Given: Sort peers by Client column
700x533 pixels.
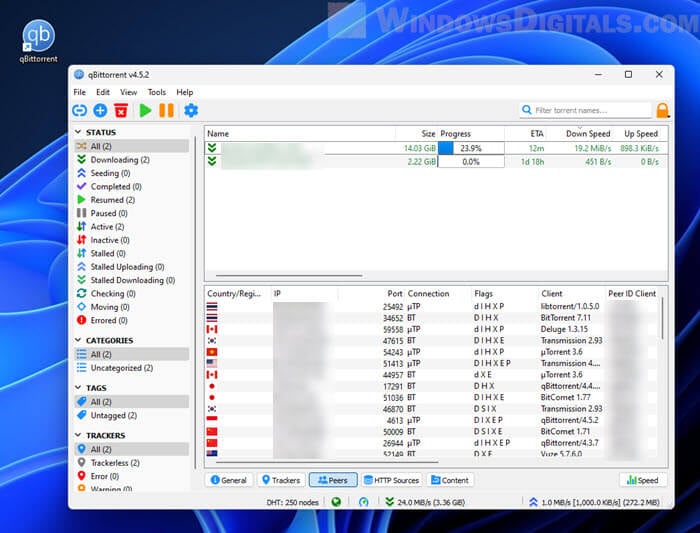Looking at the screenshot, I should point(571,293).
